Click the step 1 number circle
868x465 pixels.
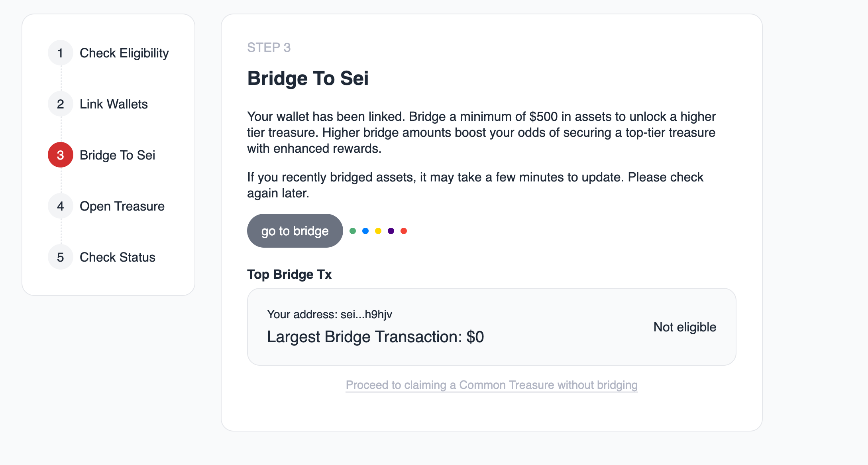click(x=61, y=53)
